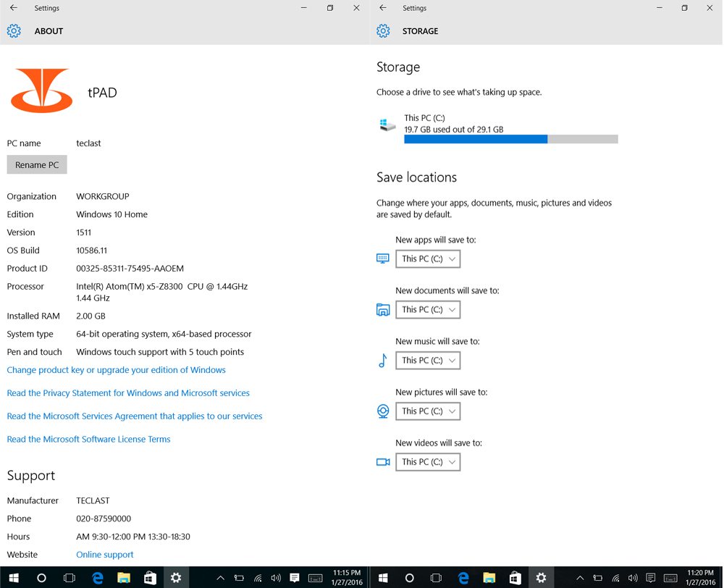
Task: Open touch keyboard on the Storage window's taskbar
Action: [670, 578]
